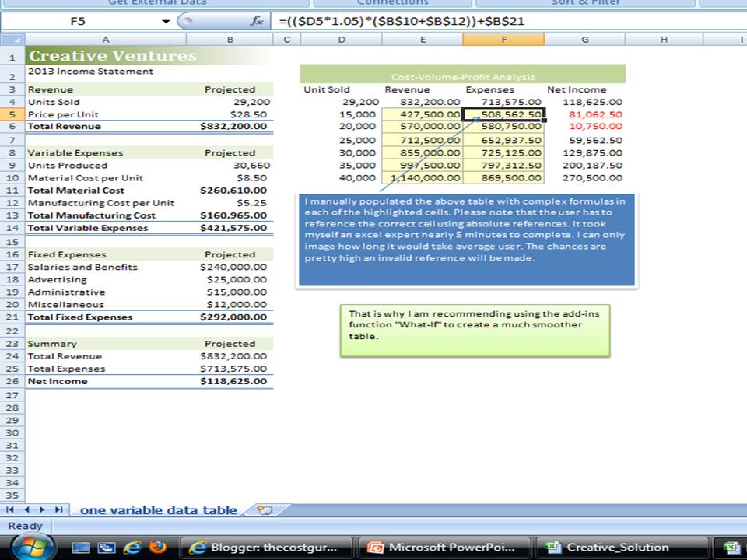Select Net Income $118,625.00 in row 26
Screen dimensions: 747x560
tap(230, 381)
